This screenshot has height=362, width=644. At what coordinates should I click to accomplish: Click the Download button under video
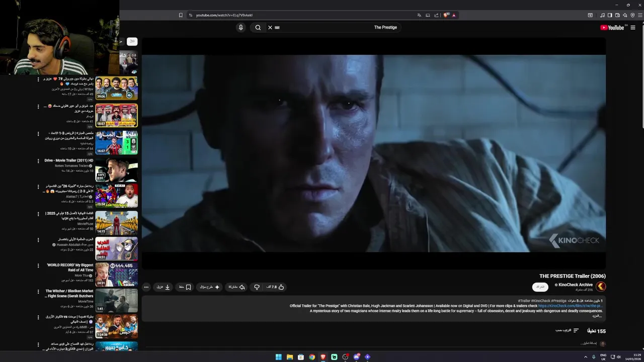(163, 287)
